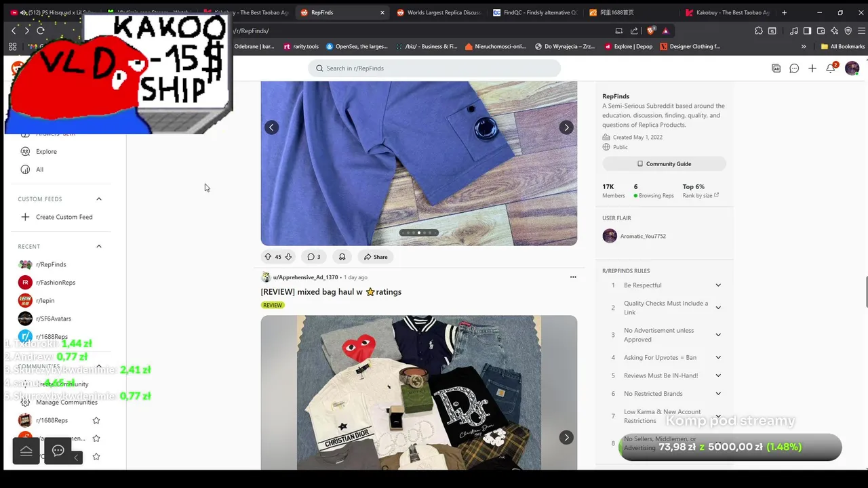Open Reddit notifications bell
This screenshot has height=488, width=868.
tap(831, 68)
